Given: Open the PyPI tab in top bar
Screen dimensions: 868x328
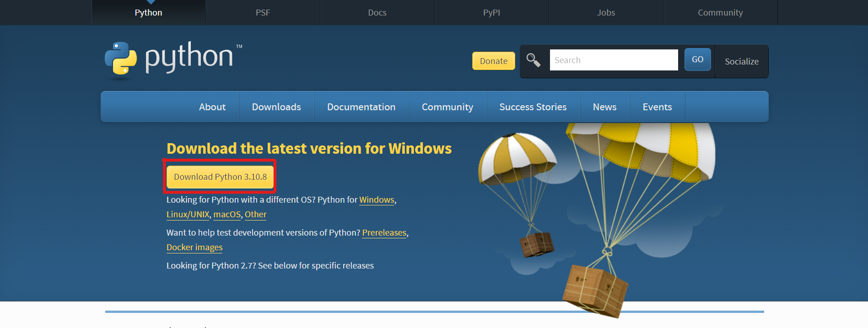Looking at the screenshot, I should (492, 12).
